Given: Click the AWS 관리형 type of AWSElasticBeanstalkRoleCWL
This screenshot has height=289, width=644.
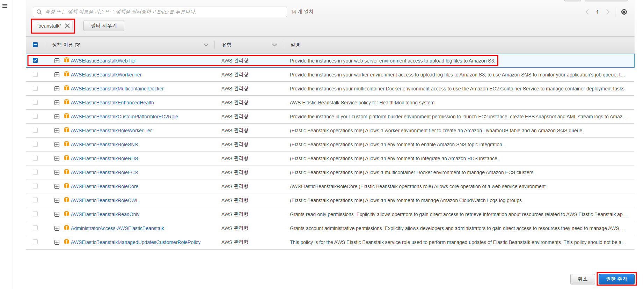Looking at the screenshot, I should click(235, 200).
